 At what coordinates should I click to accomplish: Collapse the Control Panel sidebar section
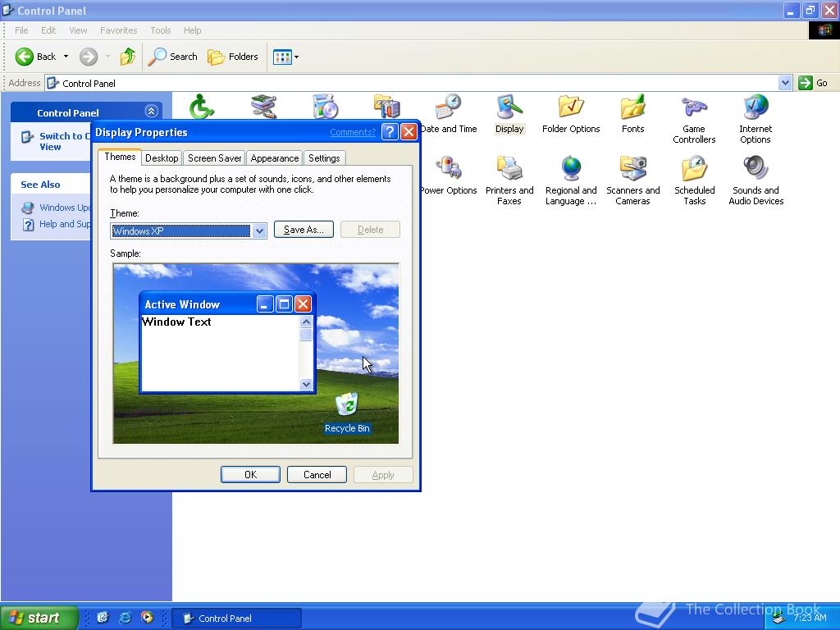point(152,112)
